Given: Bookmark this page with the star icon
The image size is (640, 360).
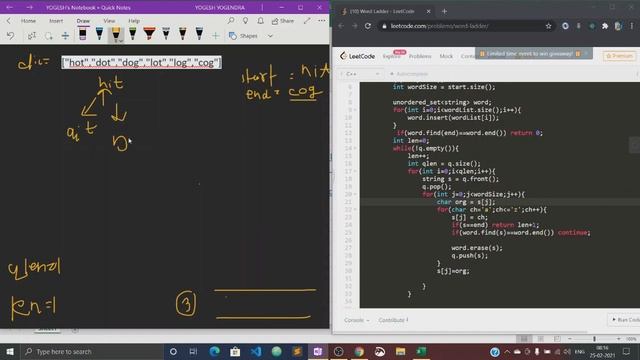Looking at the screenshot, I should 548,26.
